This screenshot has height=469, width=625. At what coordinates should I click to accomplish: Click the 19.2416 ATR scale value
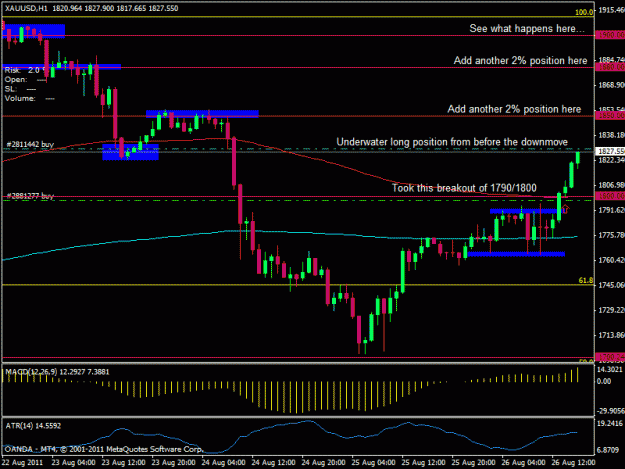click(x=610, y=423)
